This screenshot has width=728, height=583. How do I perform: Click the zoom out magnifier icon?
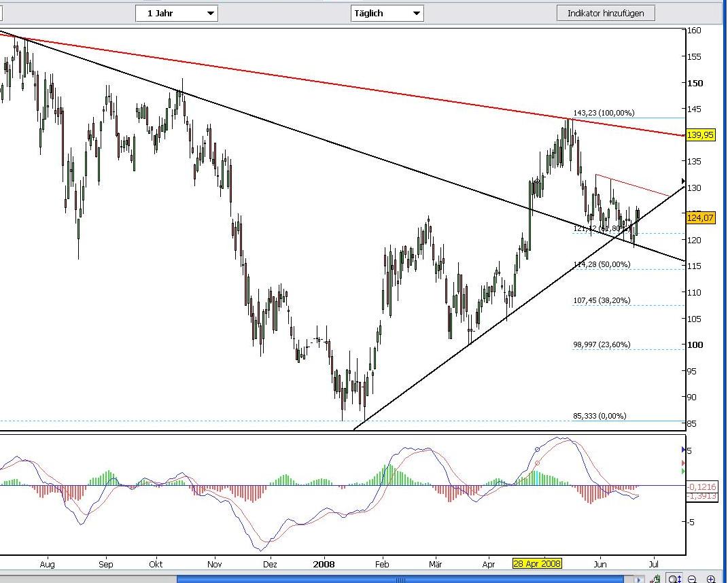pyautogui.click(x=692, y=580)
